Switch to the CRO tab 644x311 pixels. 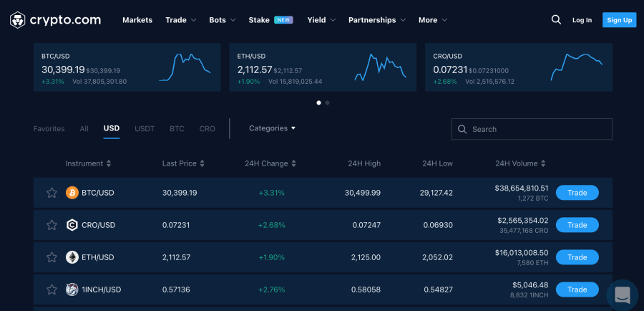[x=208, y=129]
